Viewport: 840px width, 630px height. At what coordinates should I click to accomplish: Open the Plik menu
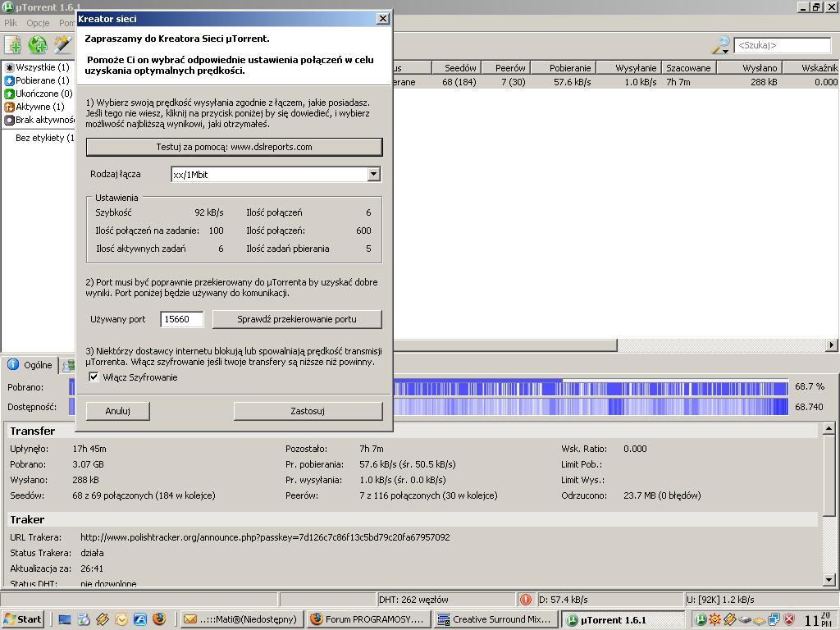[x=11, y=23]
